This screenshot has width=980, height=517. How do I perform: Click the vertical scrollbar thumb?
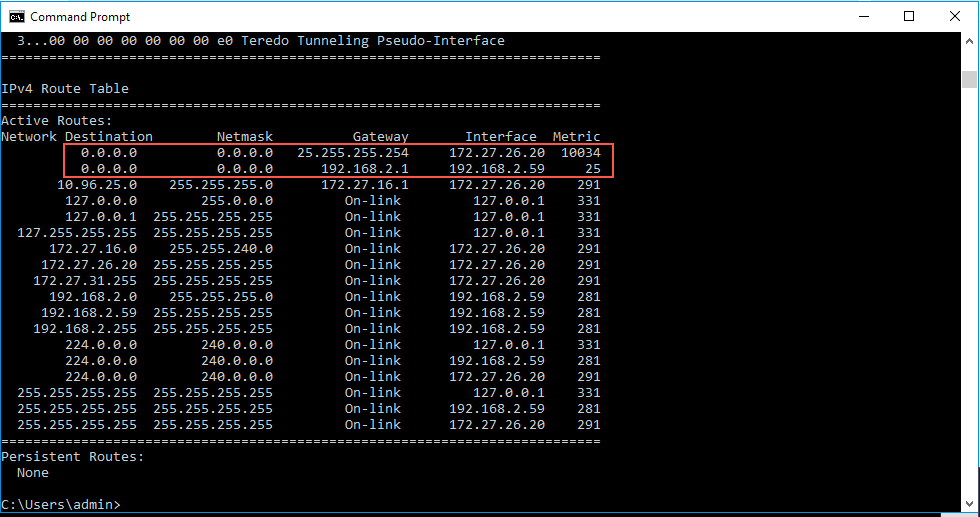click(969, 79)
